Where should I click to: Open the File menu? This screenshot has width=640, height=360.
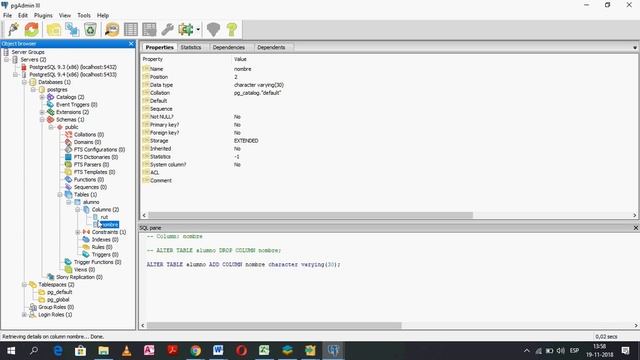tap(7, 15)
